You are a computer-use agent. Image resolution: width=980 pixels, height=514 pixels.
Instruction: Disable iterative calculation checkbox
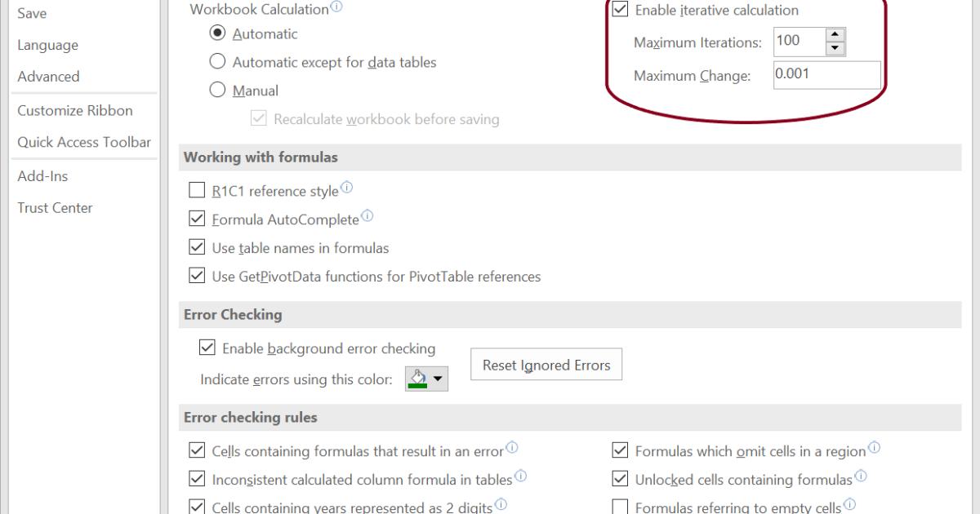coord(620,11)
